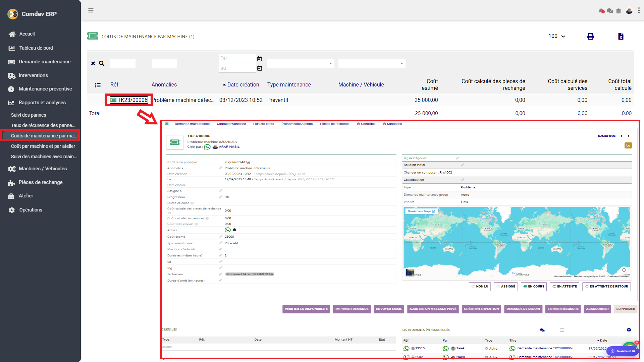Export the list to Excel
The height and width of the screenshot is (362, 644).
coord(621,36)
